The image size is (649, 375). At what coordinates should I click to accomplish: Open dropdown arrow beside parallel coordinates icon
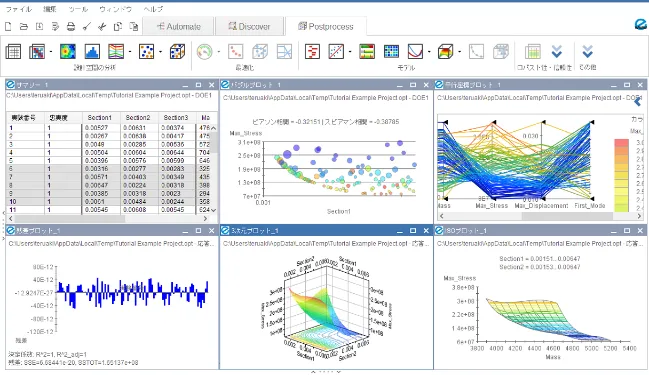pyautogui.click(x=130, y=52)
